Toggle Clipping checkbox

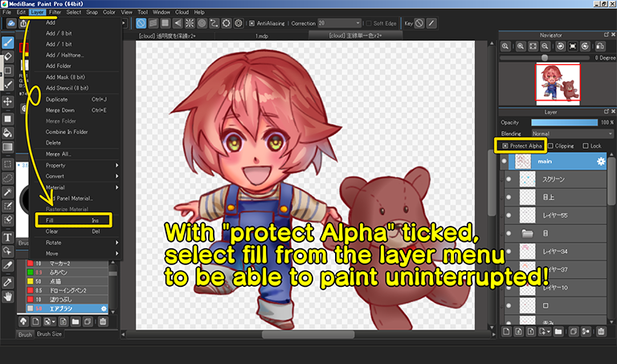coord(550,146)
